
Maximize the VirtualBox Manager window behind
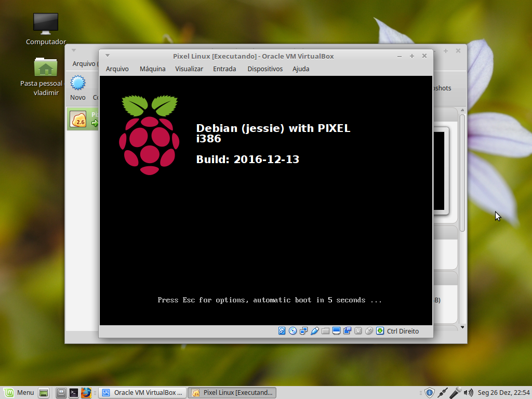pyautogui.click(x=446, y=51)
